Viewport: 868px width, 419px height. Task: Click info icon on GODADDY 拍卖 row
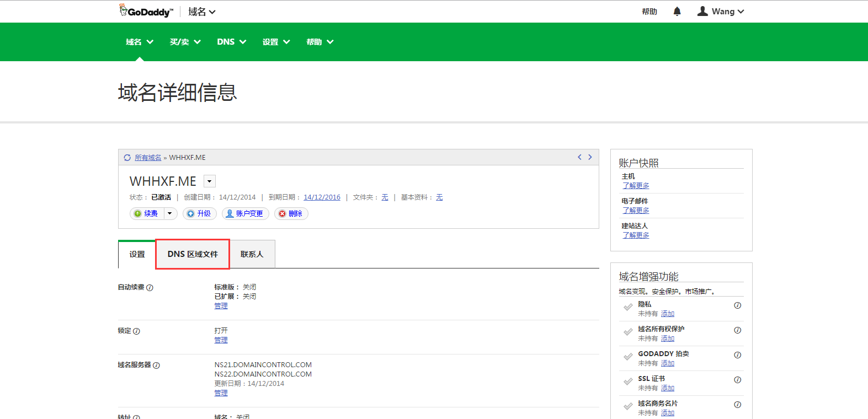737,355
